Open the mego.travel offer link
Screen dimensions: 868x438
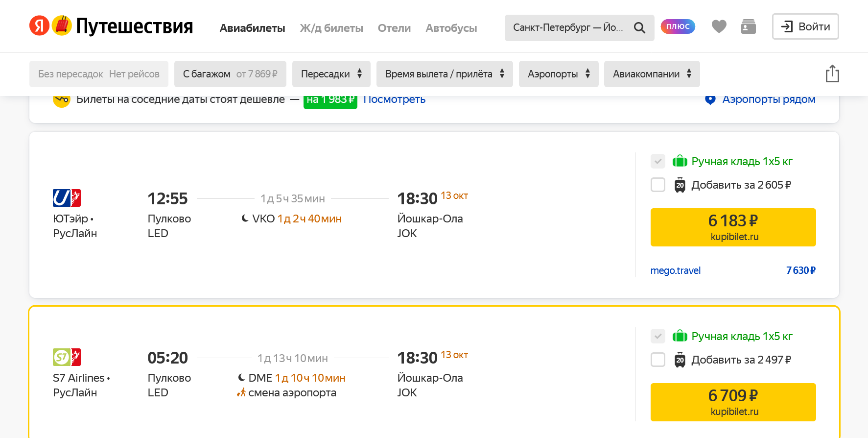[675, 270]
